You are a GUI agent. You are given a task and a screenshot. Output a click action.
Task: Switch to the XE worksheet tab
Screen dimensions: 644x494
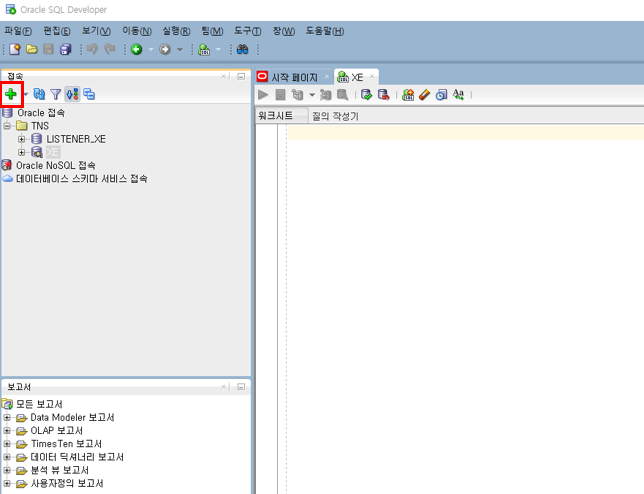point(356,77)
